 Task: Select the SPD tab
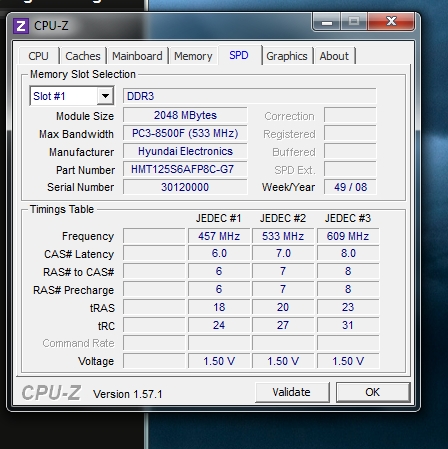[x=239, y=55]
